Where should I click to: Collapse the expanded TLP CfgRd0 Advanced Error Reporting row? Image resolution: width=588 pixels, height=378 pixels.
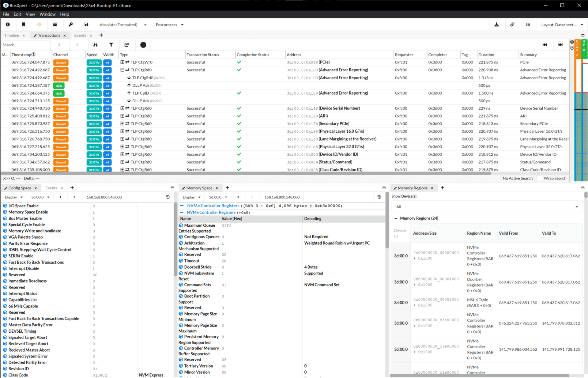[x=122, y=70]
